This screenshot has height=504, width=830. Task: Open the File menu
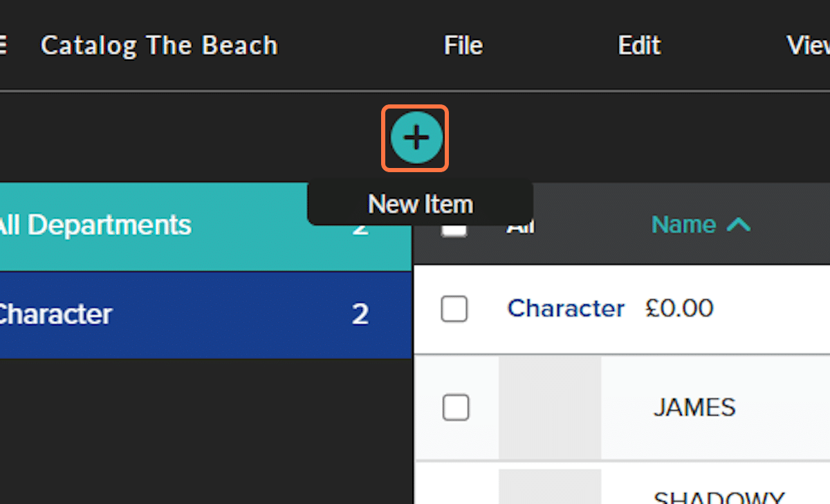click(x=462, y=45)
